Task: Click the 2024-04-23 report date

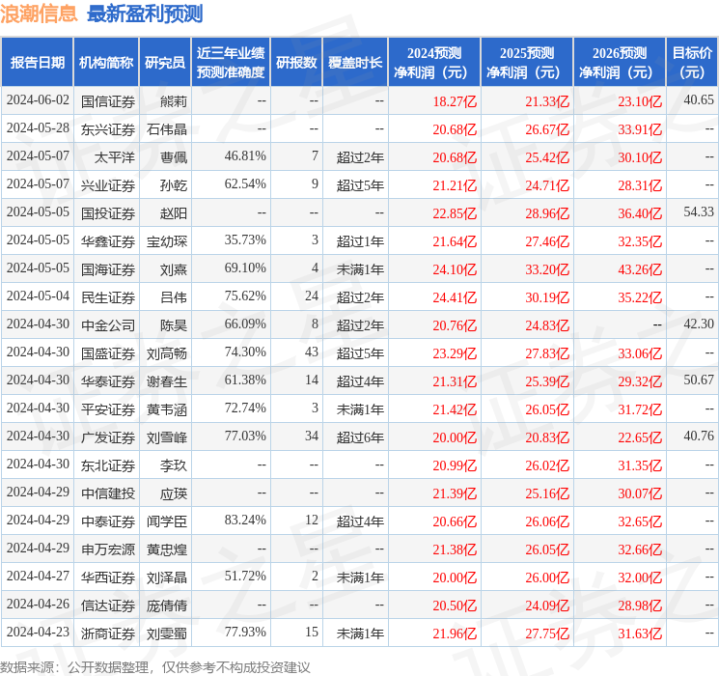Action: 38,632
